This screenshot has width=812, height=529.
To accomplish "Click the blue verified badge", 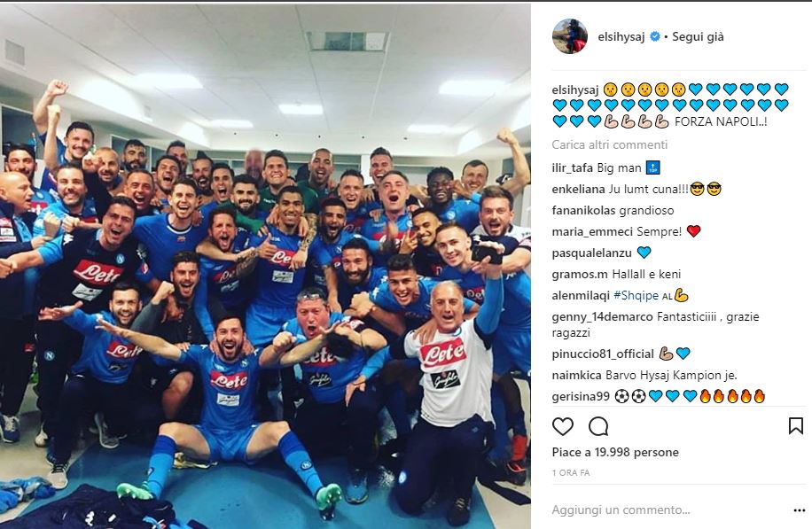I will point(654,36).
